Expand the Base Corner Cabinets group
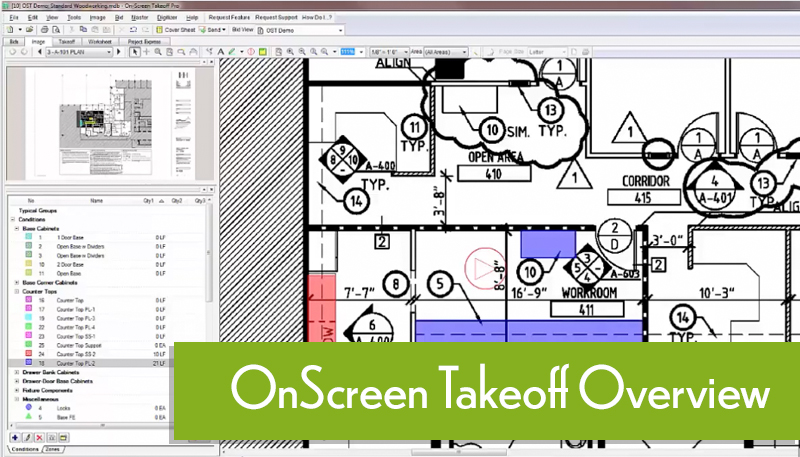The height and width of the screenshot is (457, 800). [x=17, y=283]
